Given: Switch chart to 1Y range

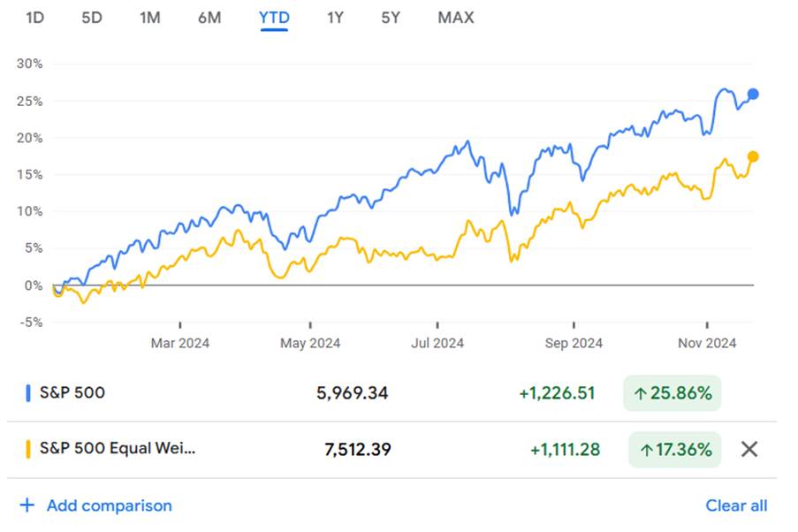Looking at the screenshot, I should (x=335, y=18).
